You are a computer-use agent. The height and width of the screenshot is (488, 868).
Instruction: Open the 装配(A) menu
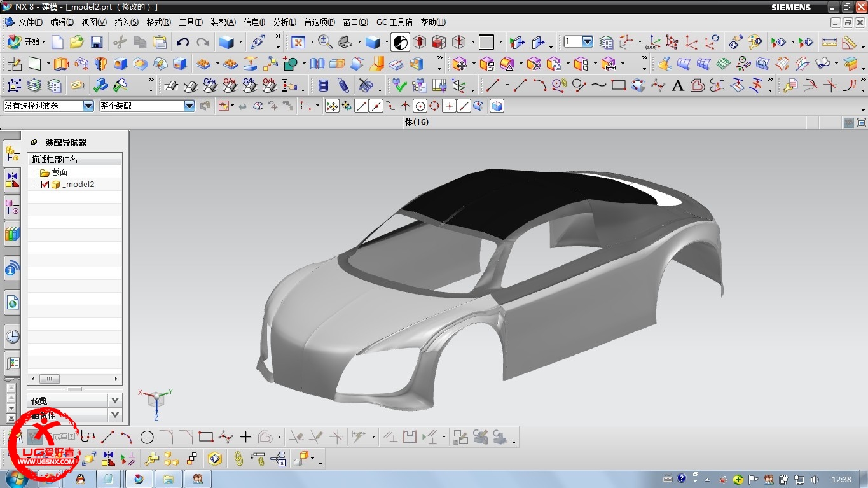223,22
